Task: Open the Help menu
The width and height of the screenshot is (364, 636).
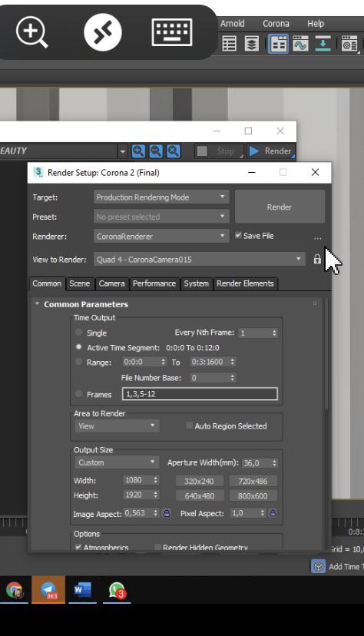Action: pos(316,24)
